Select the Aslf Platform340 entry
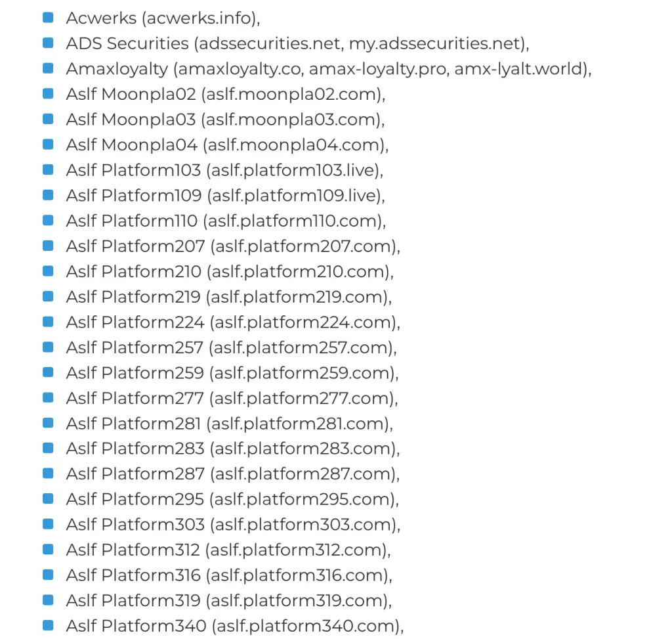The height and width of the screenshot is (639, 672). click(235, 625)
